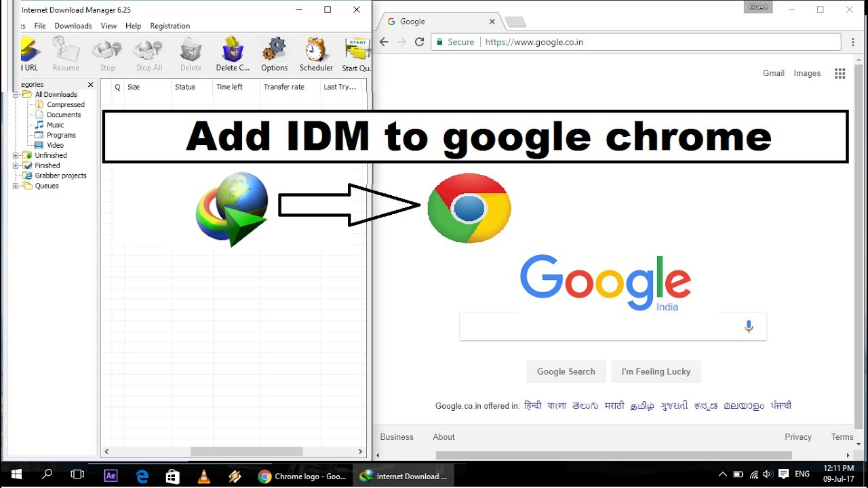Open the Google apps grid

point(840,73)
